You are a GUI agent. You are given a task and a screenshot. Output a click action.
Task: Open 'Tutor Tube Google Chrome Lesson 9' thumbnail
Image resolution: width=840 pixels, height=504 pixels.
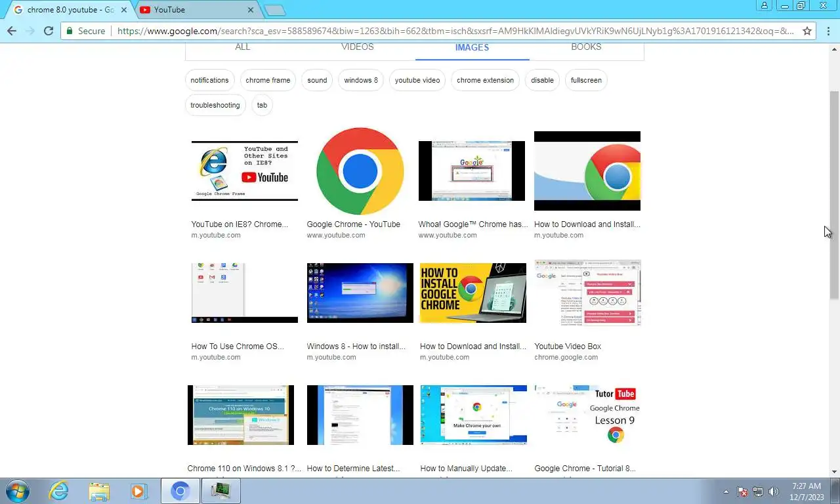click(x=587, y=415)
